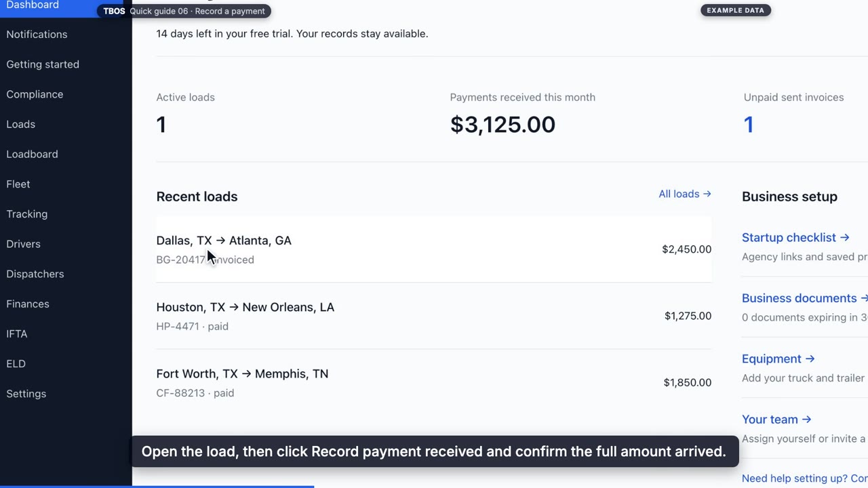Select Loads in the sidebar
The image size is (868, 488).
pos(20,124)
